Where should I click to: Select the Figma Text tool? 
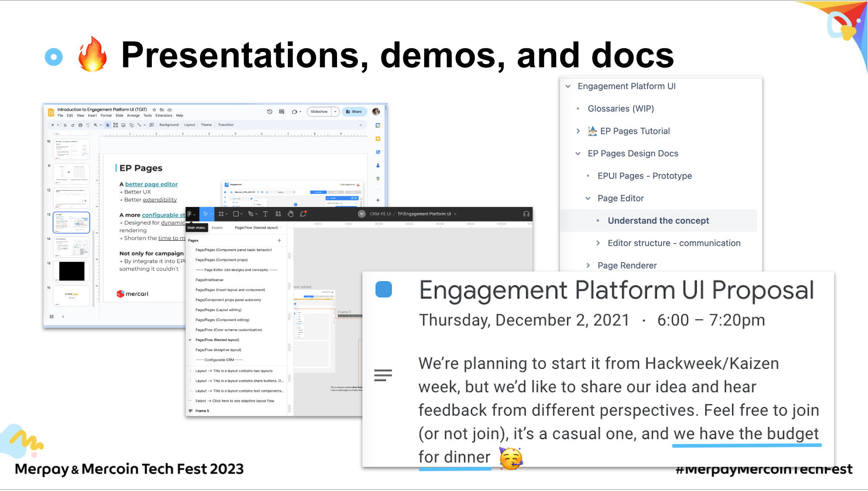[266, 214]
